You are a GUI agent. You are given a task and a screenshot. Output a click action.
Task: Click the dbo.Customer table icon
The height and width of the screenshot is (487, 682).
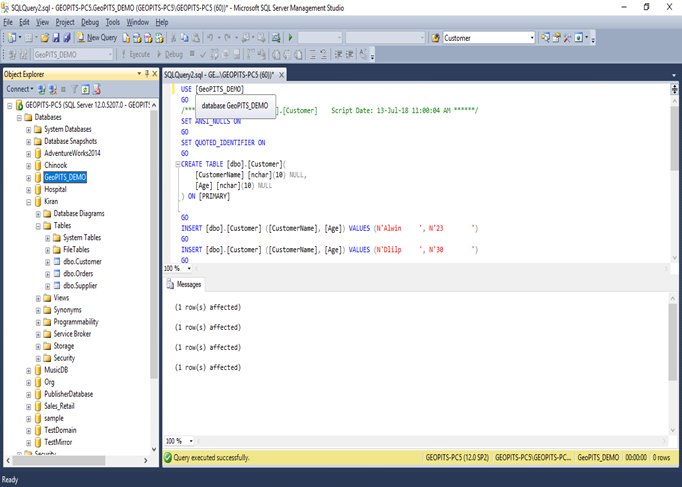(x=55, y=261)
